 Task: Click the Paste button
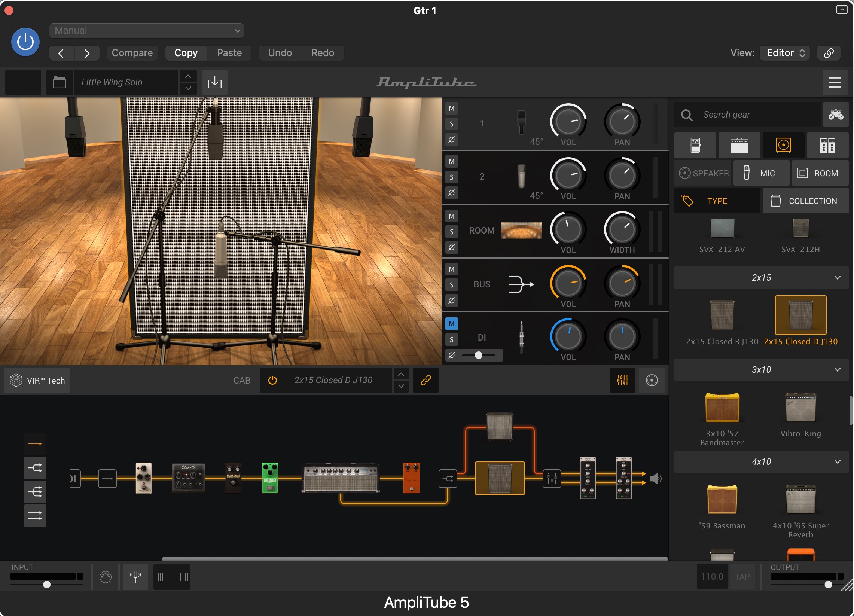point(229,53)
